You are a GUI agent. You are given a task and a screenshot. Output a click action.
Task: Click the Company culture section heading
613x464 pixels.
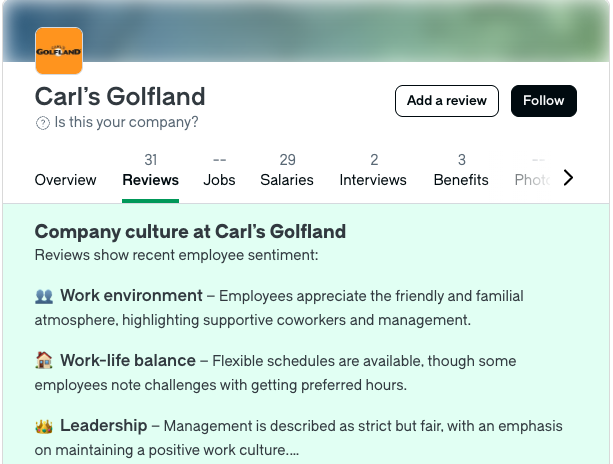pyautogui.click(x=190, y=232)
